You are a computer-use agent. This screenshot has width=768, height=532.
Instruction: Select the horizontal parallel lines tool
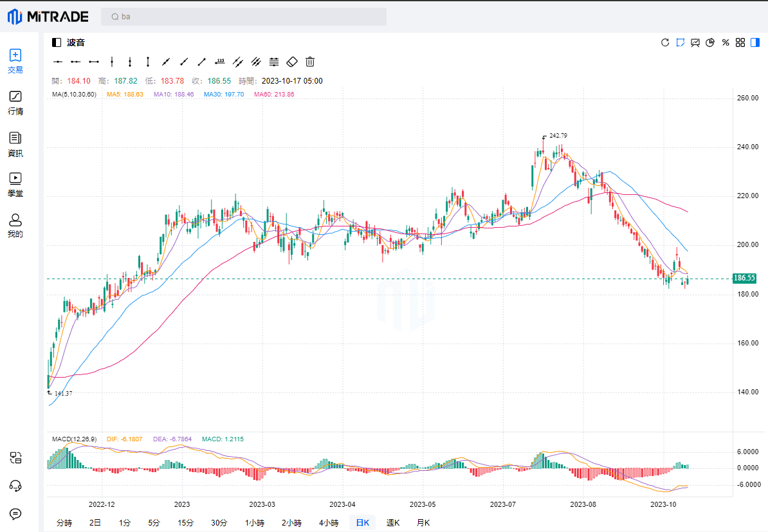coord(274,62)
